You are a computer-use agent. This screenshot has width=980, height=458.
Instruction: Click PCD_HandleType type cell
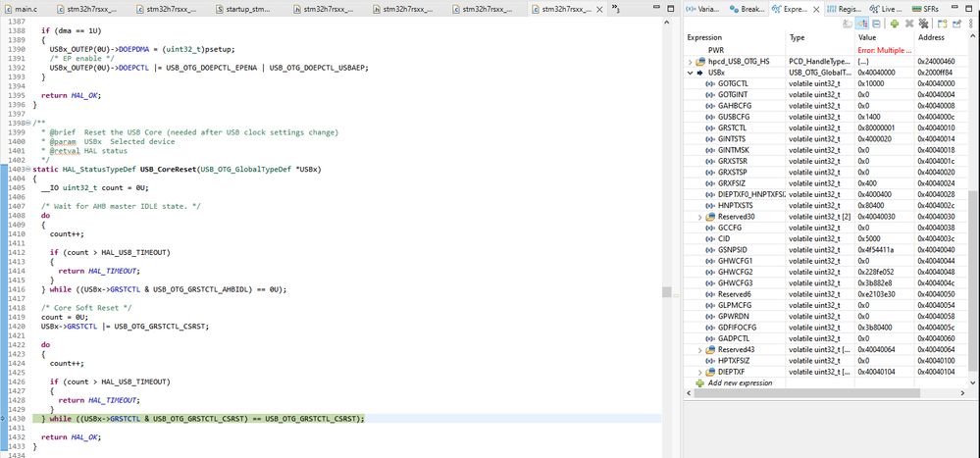(819, 61)
